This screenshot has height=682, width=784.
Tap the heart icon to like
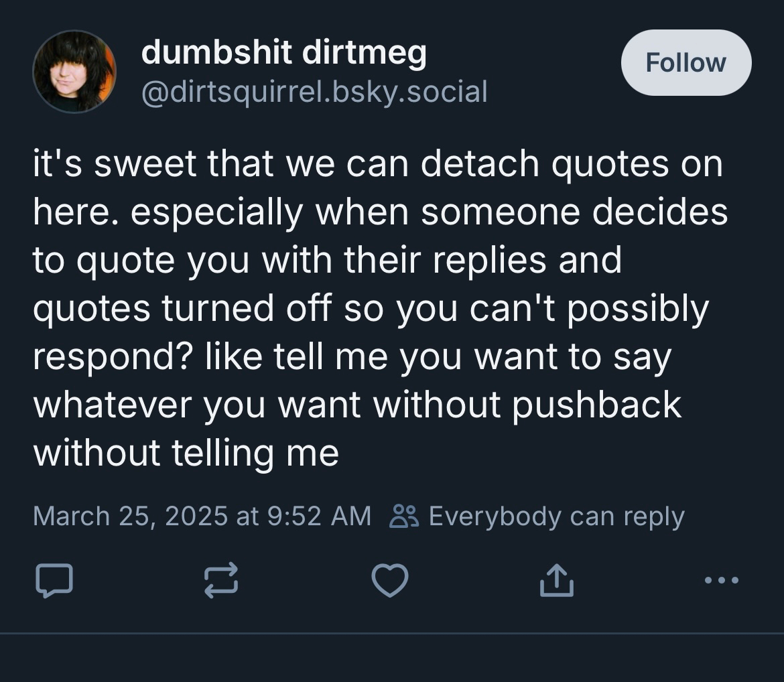(x=390, y=580)
